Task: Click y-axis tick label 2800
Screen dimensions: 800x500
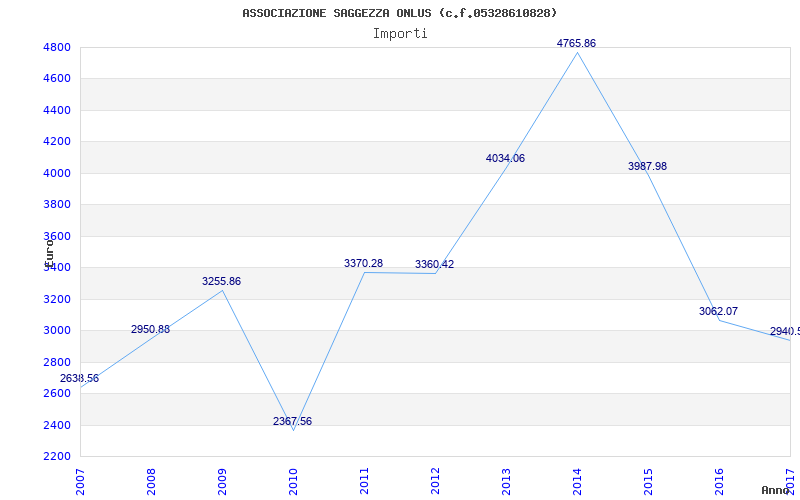Action: pyautogui.click(x=56, y=362)
